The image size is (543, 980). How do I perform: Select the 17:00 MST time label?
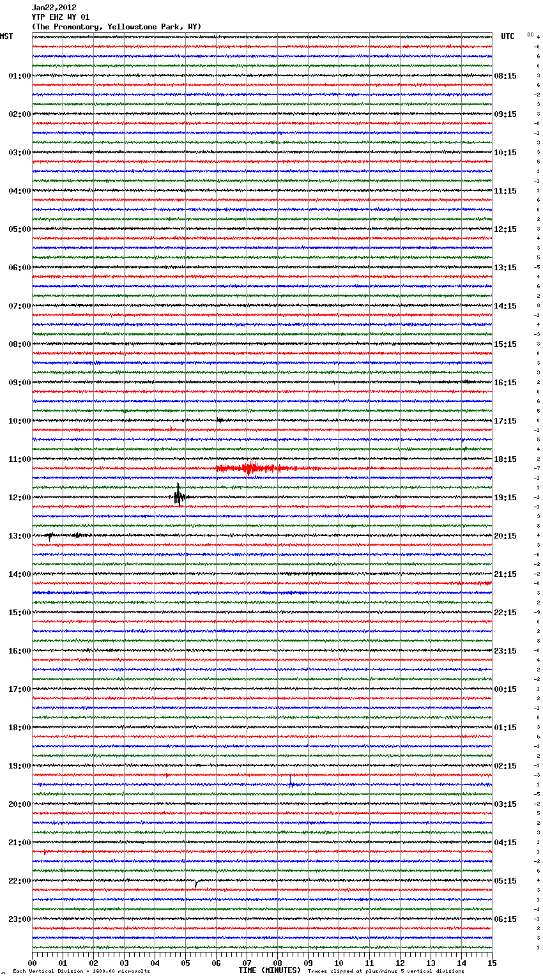20,689
